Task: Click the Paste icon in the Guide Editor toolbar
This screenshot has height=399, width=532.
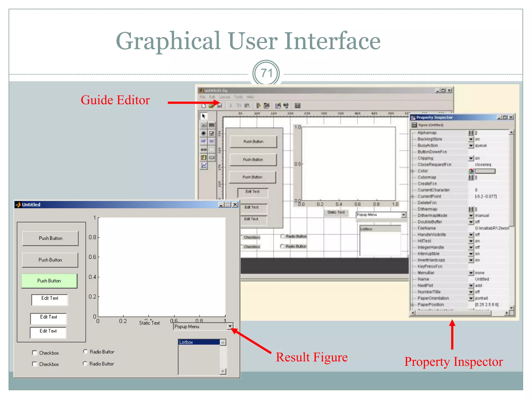Action: tap(247, 105)
